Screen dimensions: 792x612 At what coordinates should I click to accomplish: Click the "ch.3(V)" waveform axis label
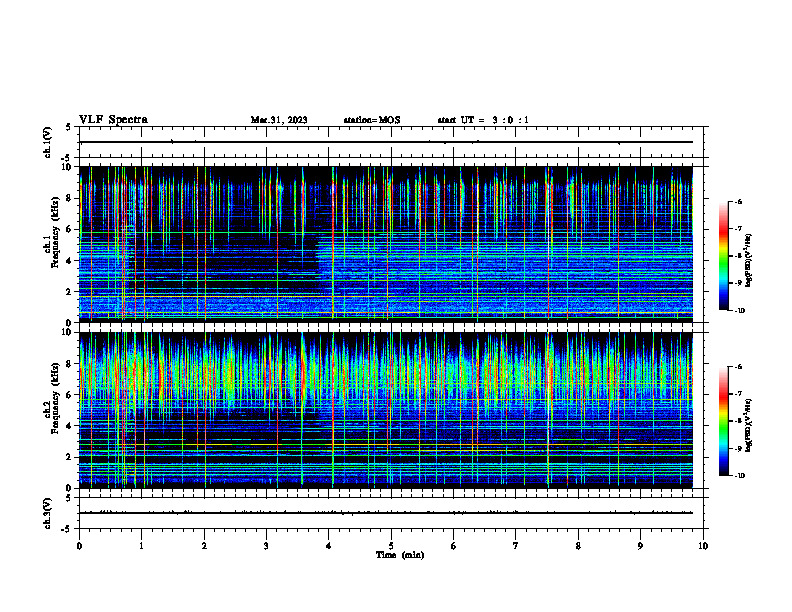pos(47,513)
